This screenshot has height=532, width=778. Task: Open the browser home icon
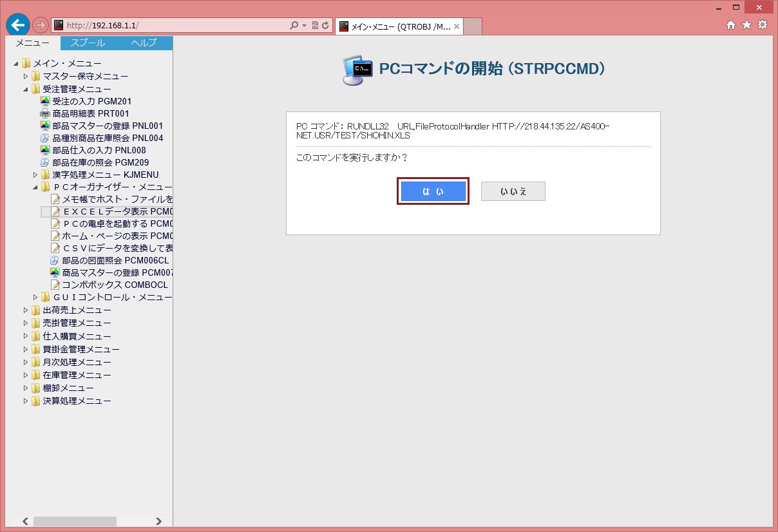(x=731, y=25)
